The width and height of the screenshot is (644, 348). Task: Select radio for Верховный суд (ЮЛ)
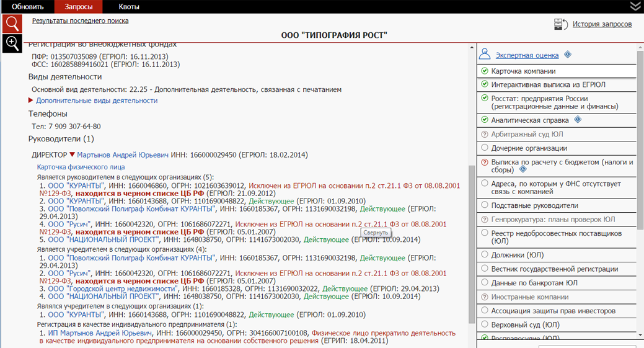coord(485,324)
